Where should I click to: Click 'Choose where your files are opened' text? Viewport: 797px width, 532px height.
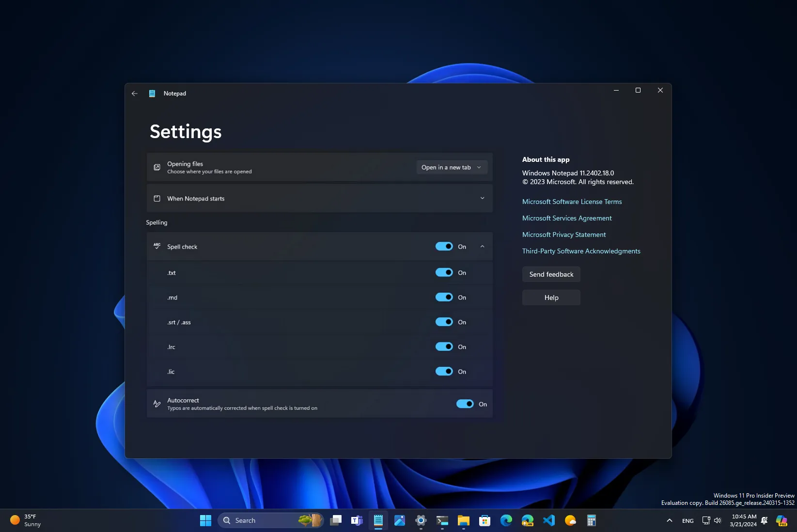209,172
